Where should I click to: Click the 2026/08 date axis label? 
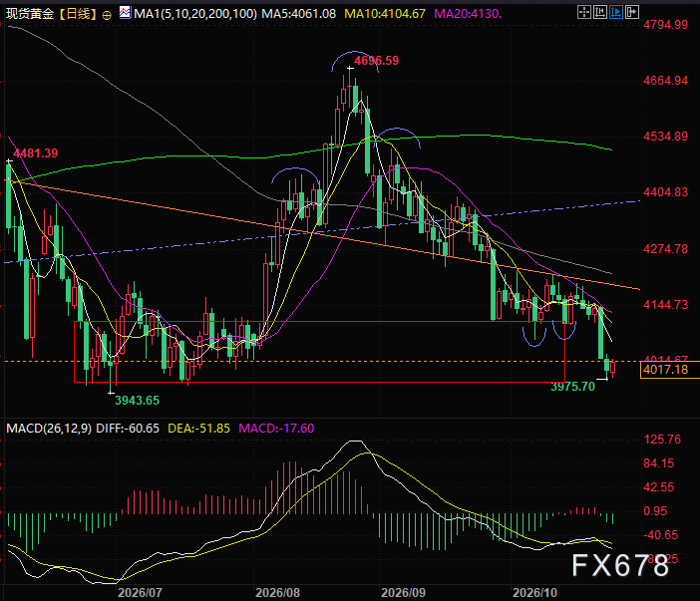click(277, 593)
